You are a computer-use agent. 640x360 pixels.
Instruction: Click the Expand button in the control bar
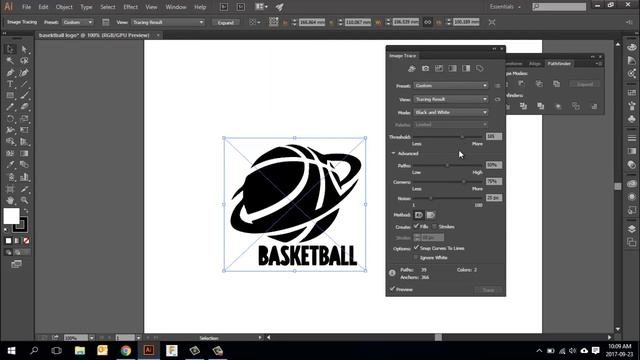(225, 22)
